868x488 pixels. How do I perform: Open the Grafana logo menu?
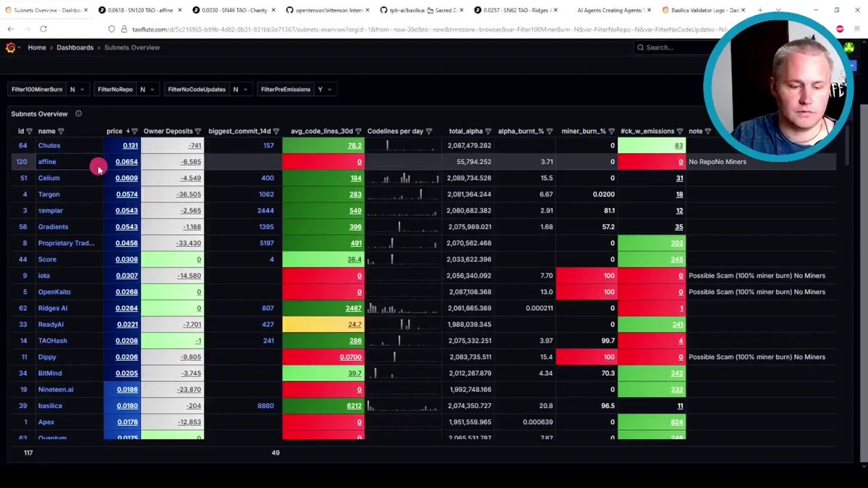11,48
